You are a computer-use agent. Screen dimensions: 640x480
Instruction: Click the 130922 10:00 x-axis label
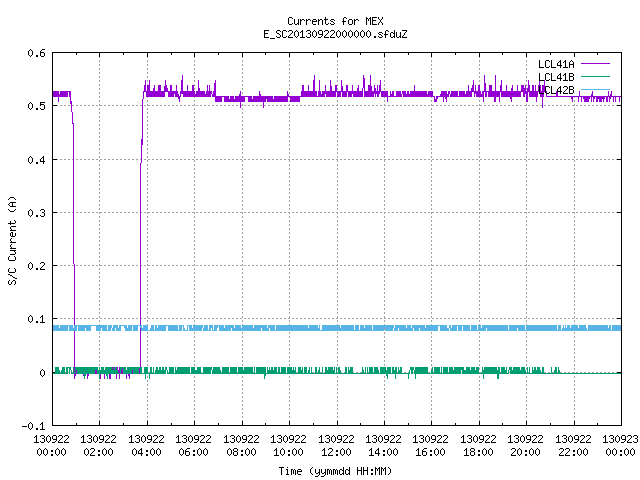(288, 446)
